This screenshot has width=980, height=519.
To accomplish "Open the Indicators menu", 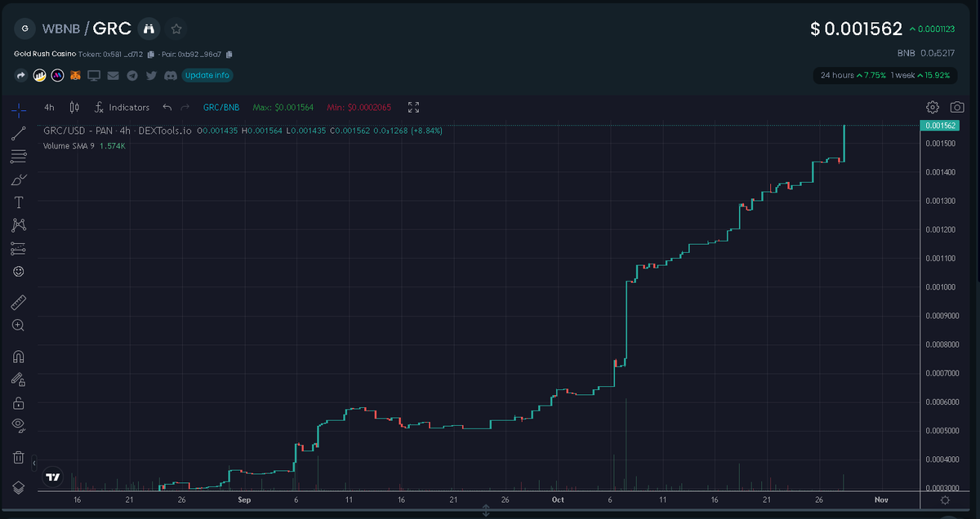I will 122,107.
